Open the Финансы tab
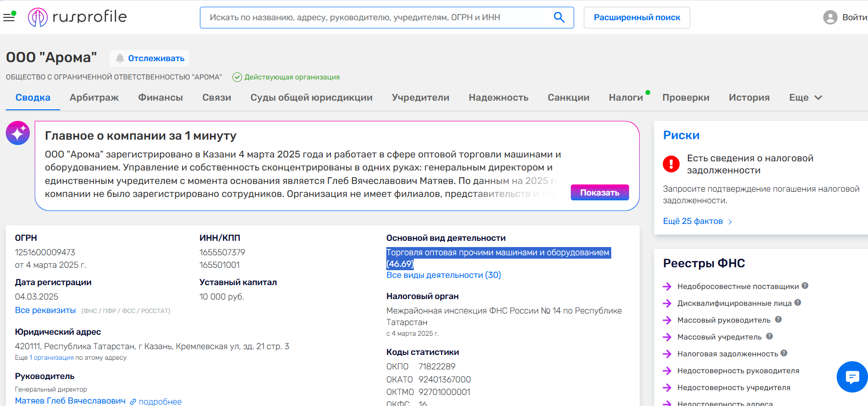The image size is (868, 406). point(160,97)
